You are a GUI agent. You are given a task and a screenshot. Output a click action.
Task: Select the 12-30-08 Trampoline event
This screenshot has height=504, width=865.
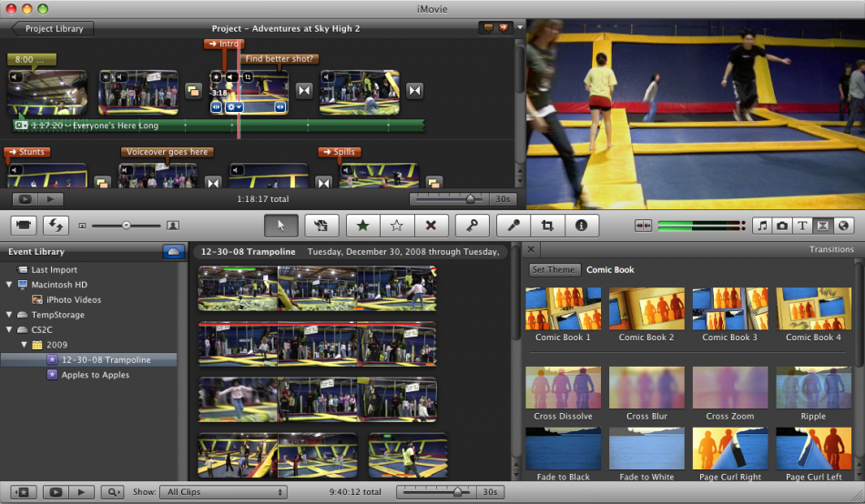pos(106,359)
